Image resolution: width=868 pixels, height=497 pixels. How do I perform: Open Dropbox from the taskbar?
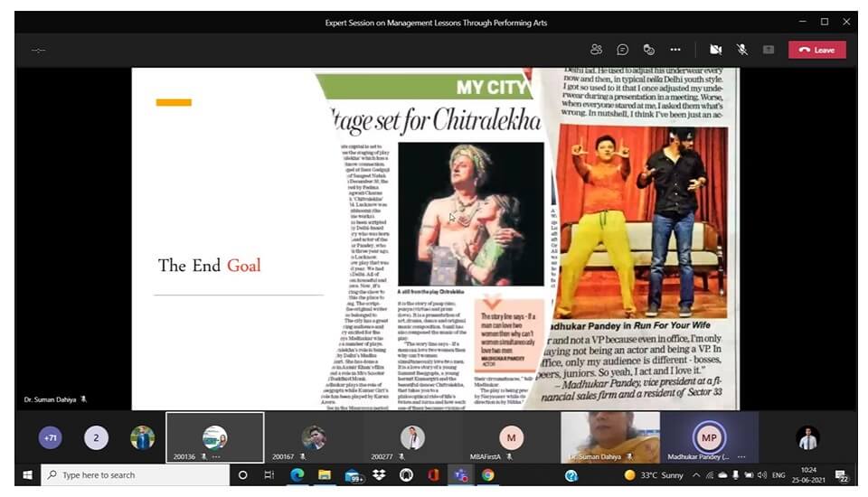pos(378,474)
